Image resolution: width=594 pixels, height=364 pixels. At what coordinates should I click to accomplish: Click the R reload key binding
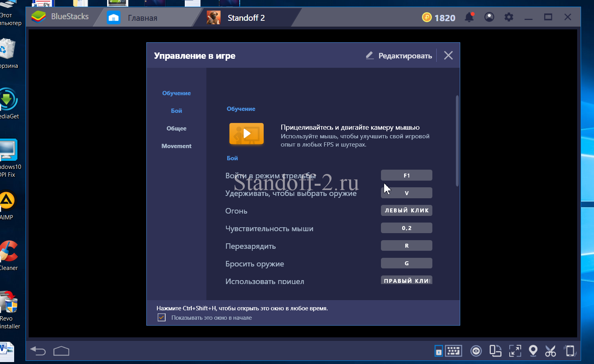(406, 246)
